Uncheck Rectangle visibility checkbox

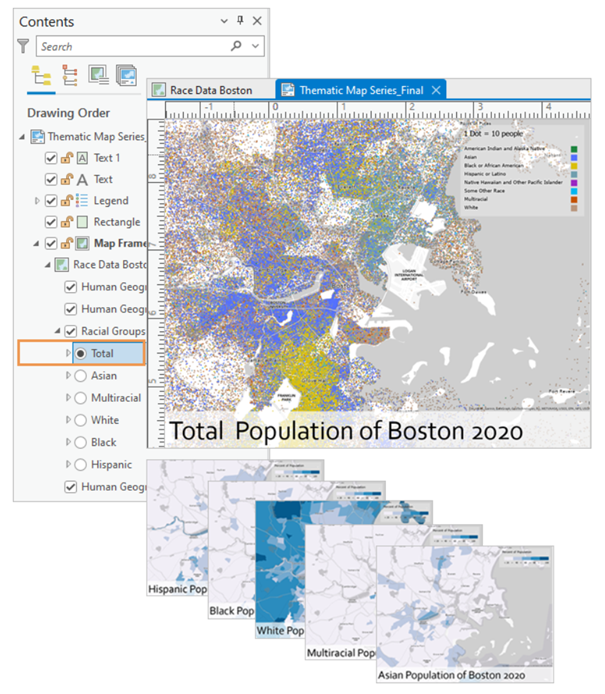tap(51, 222)
